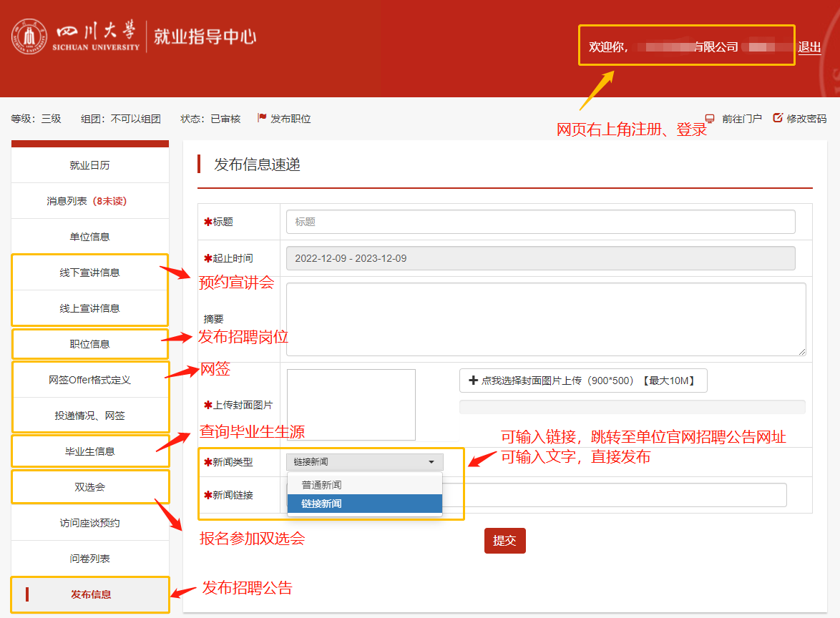Image resolution: width=840 pixels, height=618 pixels.
Task: Choose 链接新闻 option in the dropdown
Action: tap(321, 504)
